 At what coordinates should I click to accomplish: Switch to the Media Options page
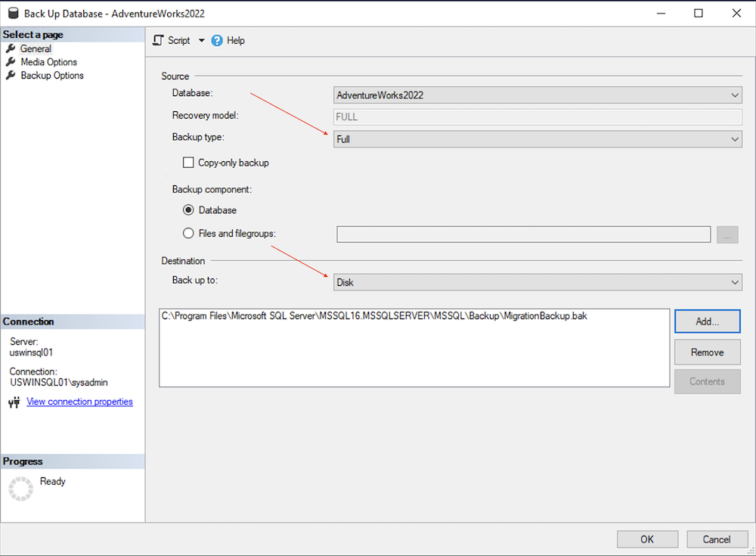[x=47, y=61]
